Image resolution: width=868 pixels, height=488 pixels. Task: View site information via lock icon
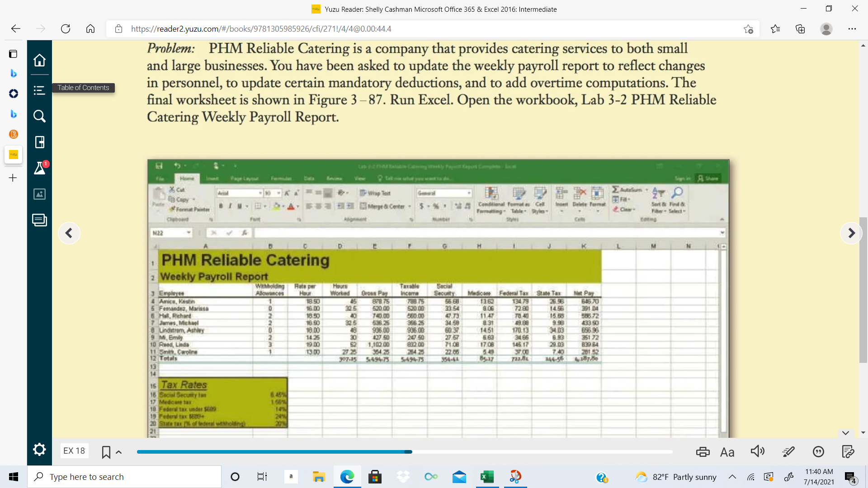(x=118, y=29)
